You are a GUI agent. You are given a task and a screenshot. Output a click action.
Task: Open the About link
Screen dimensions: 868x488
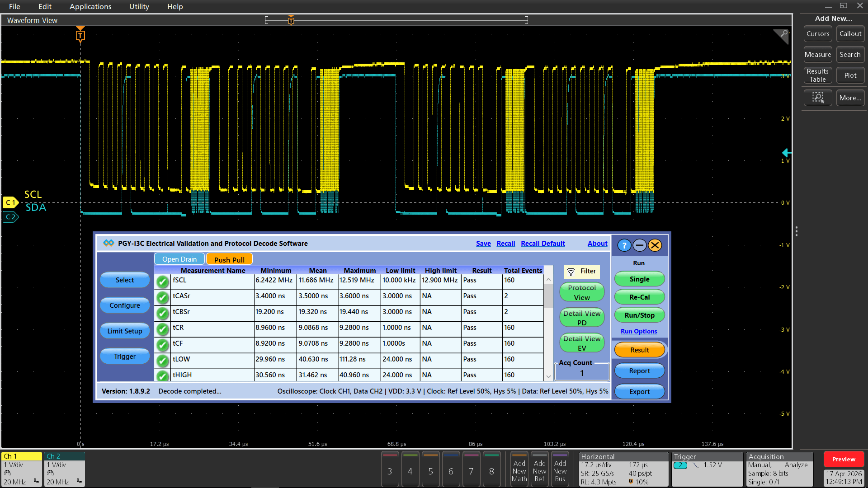(597, 243)
